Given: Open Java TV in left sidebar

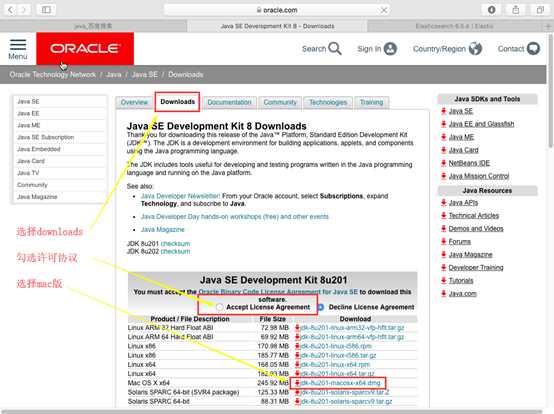Looking at the screenshot, I should click(x=28, y=173).
